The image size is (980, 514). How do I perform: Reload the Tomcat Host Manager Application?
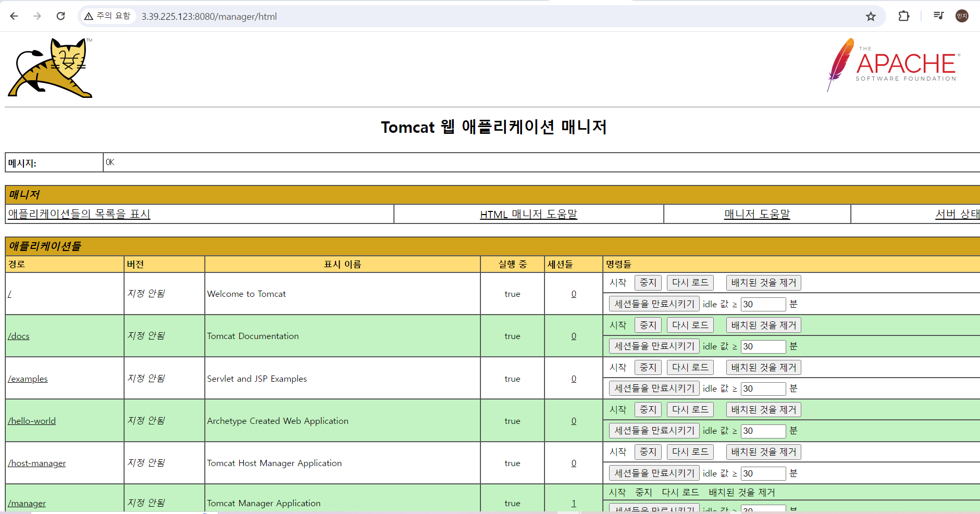click(690, 452)
